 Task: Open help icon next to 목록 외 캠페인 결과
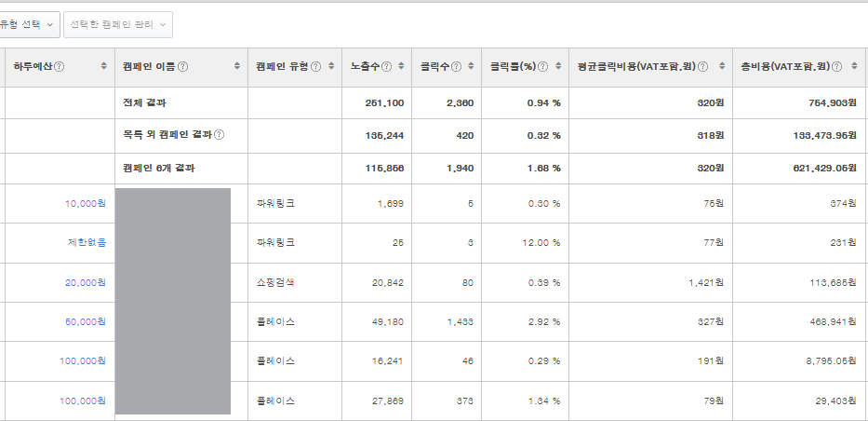[x=220, y=135]
